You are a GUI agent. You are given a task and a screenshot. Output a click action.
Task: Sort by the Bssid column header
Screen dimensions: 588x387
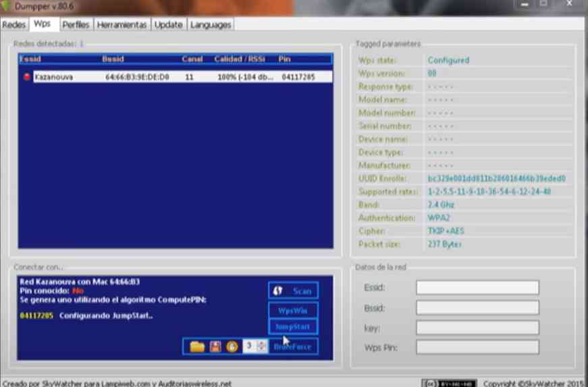point(113,59)
